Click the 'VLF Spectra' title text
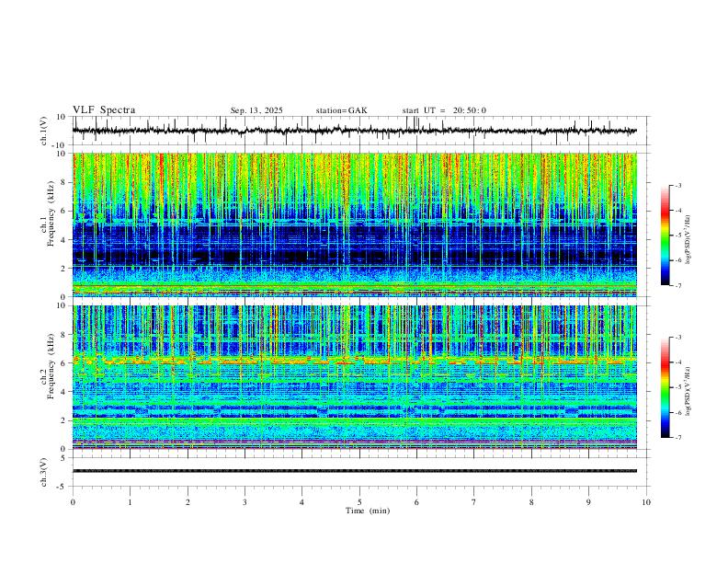 click(x=104, y=110)
